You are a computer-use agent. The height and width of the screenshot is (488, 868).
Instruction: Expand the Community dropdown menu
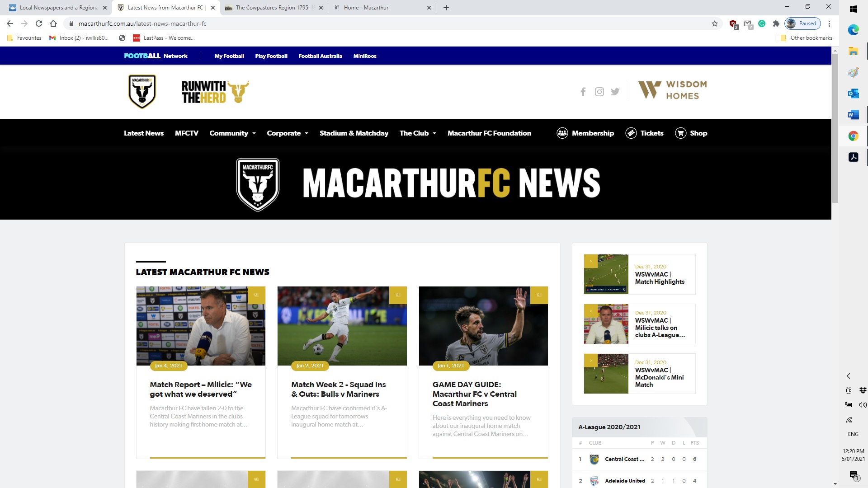pos(232,133)
